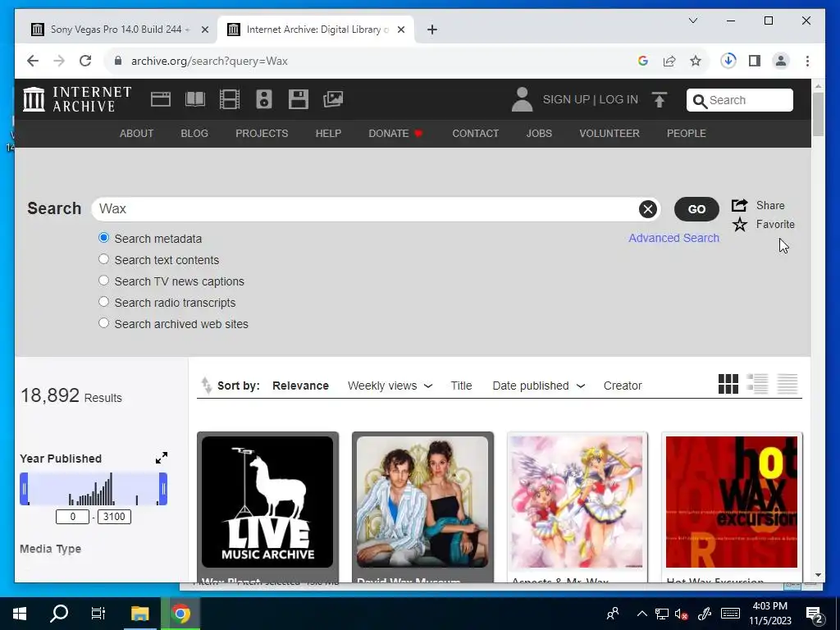This screenshot has width=840, height=630.
Task: Open the Video film-strip icon
Action: (x=230, y=99)
